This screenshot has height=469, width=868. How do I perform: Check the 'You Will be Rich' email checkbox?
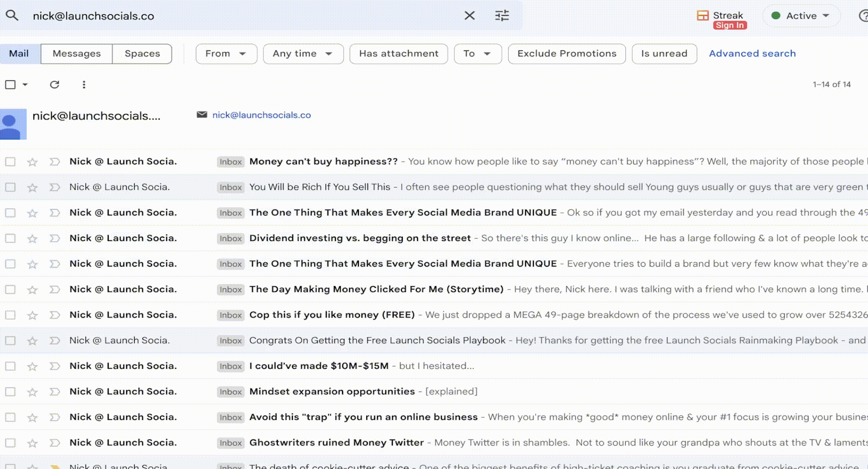click(x=10, y=187)
